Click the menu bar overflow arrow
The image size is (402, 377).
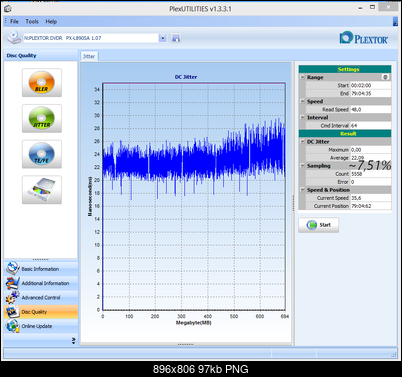pos(395,22)
